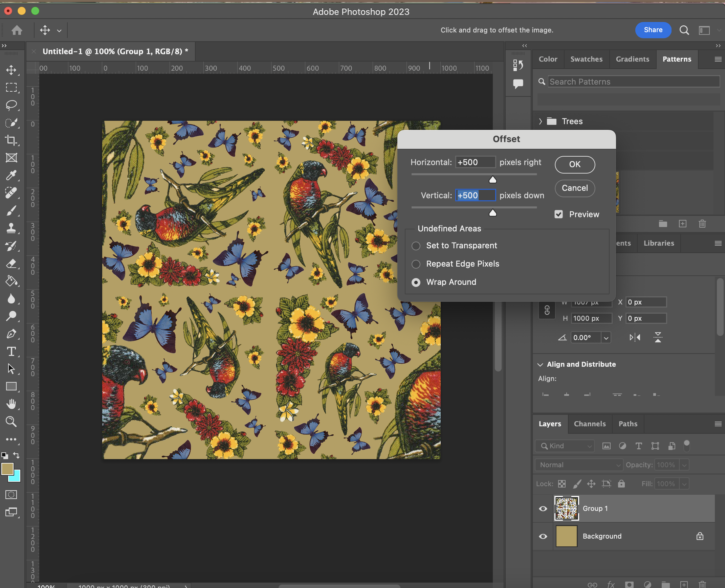Collapse the Align and Distribute section
The image size is (725, 588).
540,365
